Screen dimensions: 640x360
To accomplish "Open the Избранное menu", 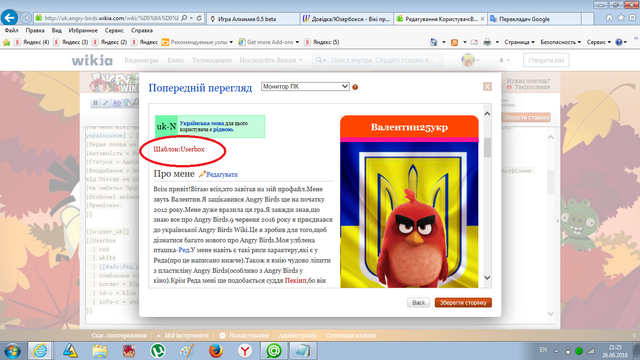I will (x=83, y=31).
